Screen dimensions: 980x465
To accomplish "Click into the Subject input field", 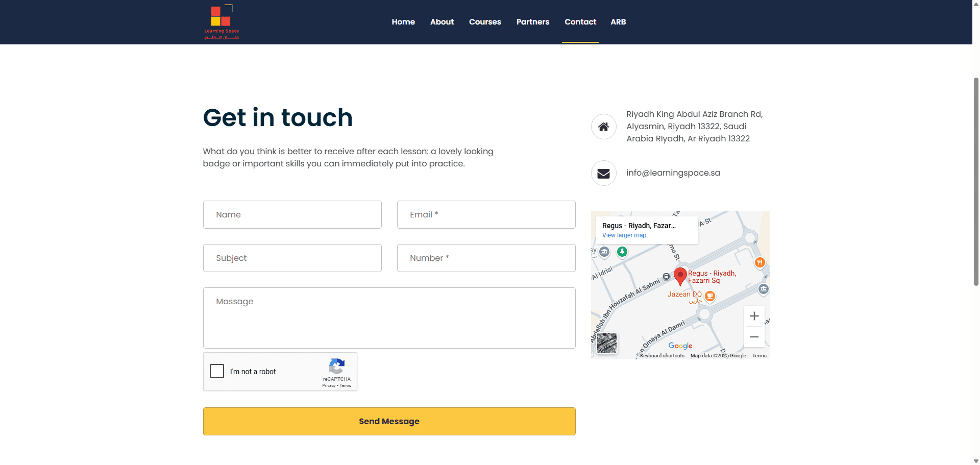I will (x=292, y=258).
